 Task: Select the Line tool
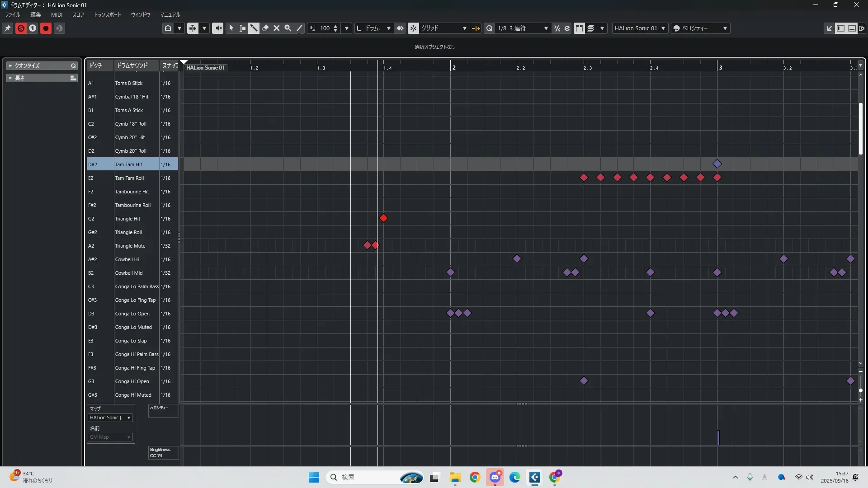point(299,28)
